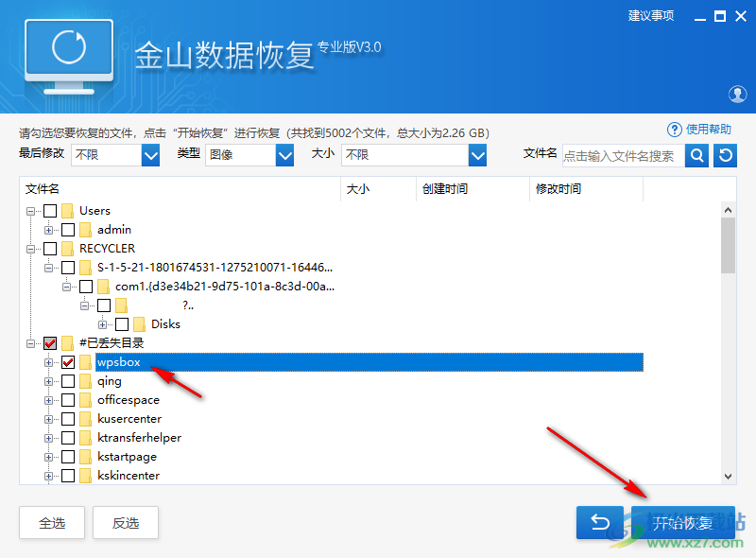
Task: Sort by 创建时间 column header
Action: click(473, 189)
